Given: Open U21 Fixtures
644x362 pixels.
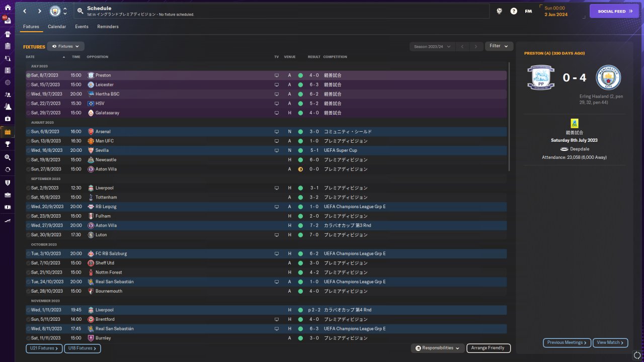Looking at the screenshot, I should 43,348.
